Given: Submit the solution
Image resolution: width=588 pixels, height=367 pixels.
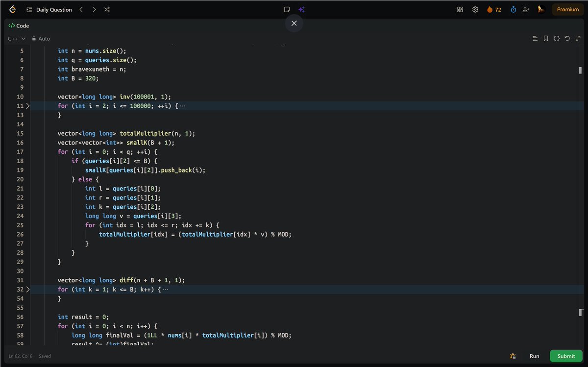Looking at the screenshot, I should click(x=566, y=356).
